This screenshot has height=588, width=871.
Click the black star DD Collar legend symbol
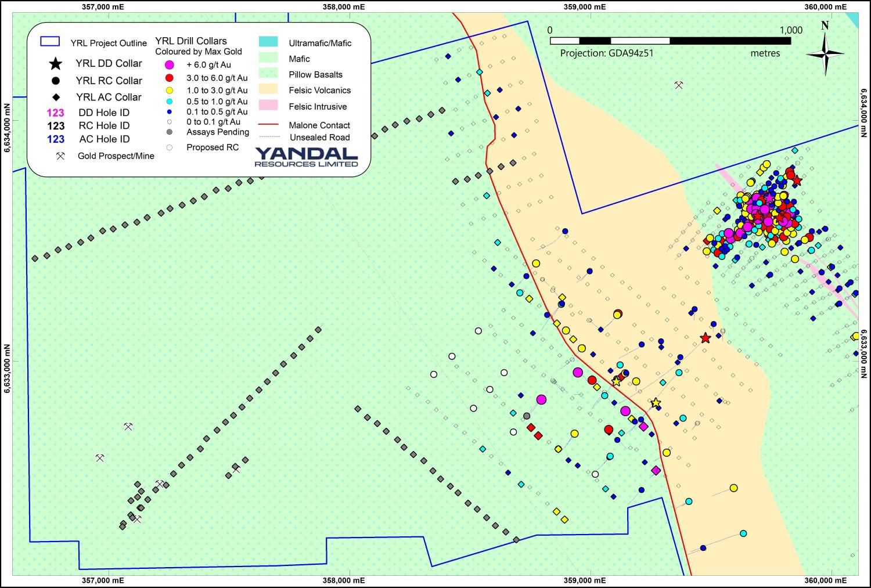(55, 63)
